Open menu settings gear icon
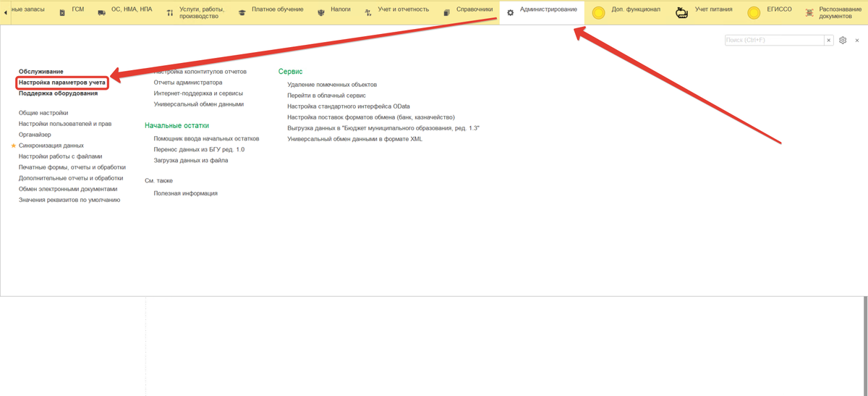Screen dimensions: 868x396 [843, 41]
